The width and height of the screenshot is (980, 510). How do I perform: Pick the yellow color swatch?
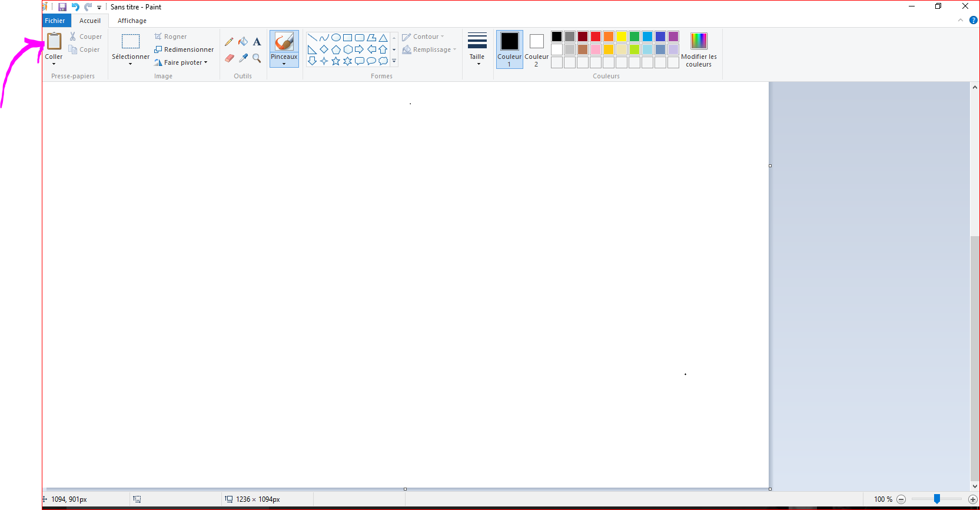pos(622,37)
